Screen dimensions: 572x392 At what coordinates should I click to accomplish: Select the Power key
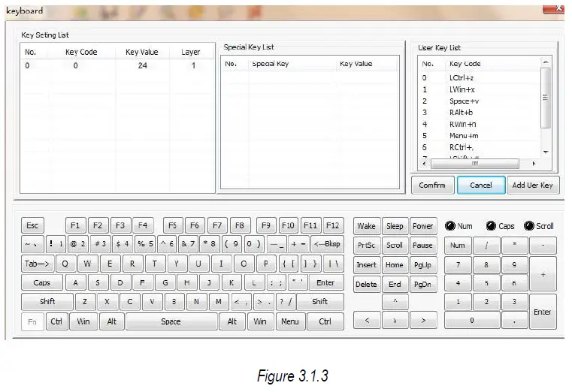(423, 226)
